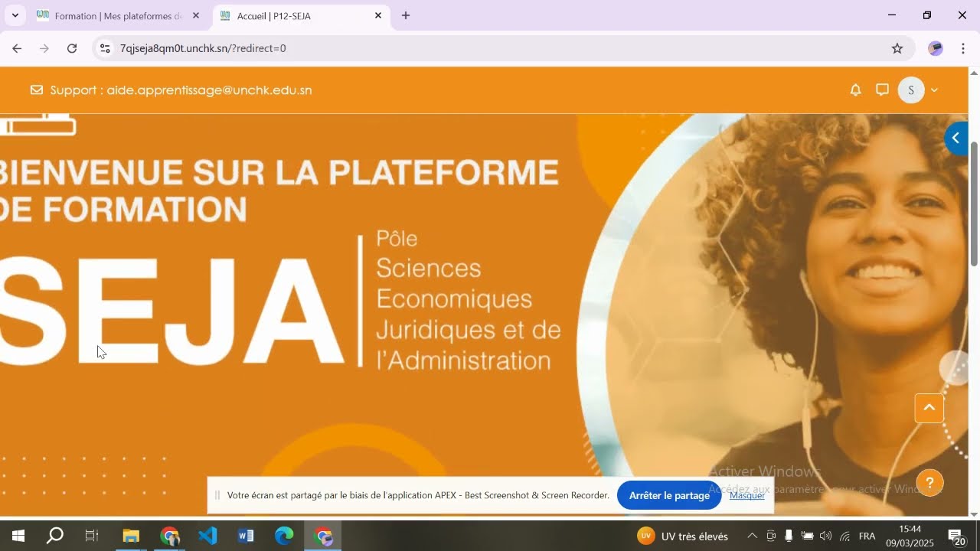The height and width of the screenshot is (551, 980).
Task: Open the Windows notification center icon
Action: [x=956, y=537]
